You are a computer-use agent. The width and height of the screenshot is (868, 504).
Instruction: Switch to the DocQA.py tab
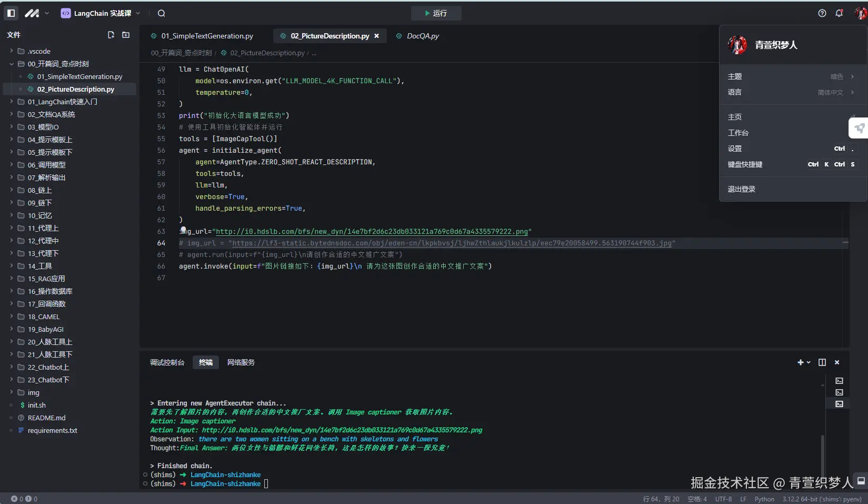pyautogui.click(x=422, y=36)
